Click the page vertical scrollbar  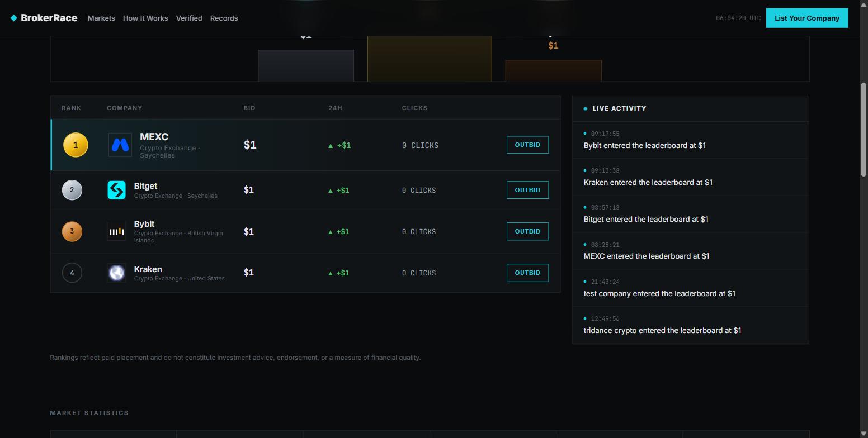point(864,130)
